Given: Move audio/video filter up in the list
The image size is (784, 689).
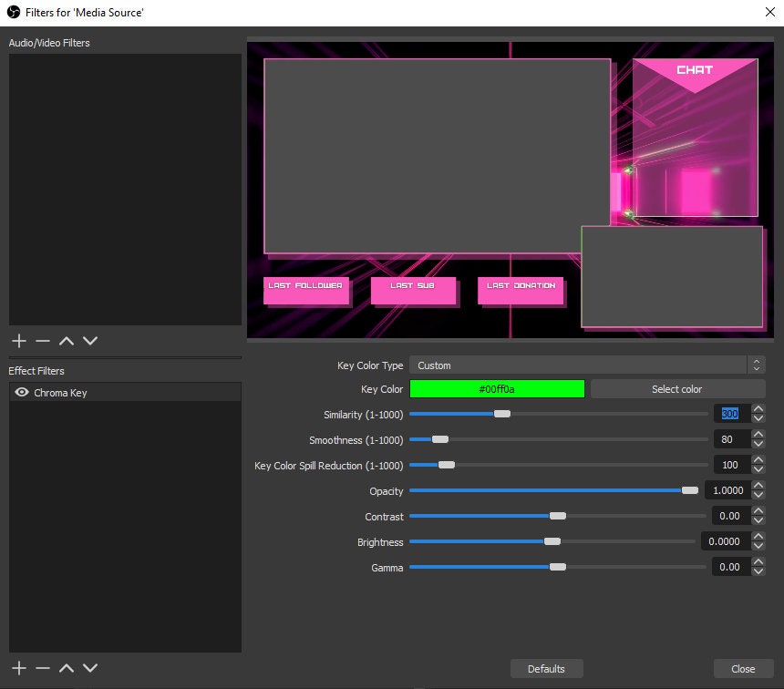Looking at the screenshot, I should (x=66, y=341).
